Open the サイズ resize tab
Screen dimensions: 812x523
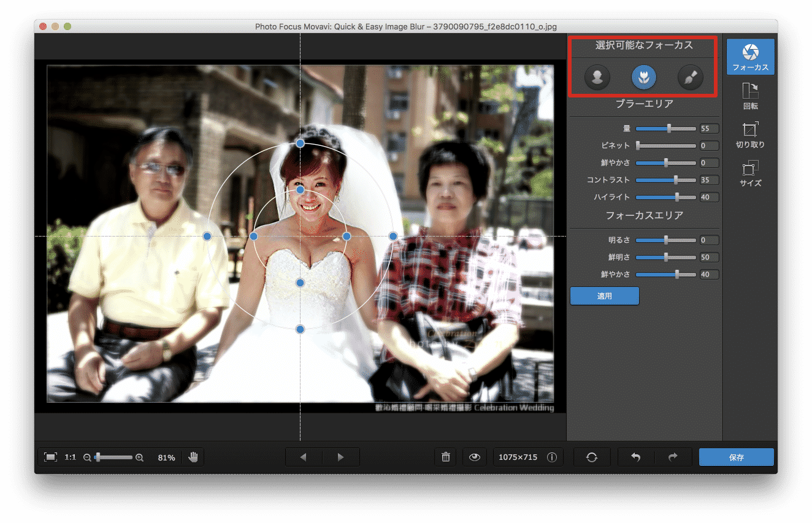[750, 174]
